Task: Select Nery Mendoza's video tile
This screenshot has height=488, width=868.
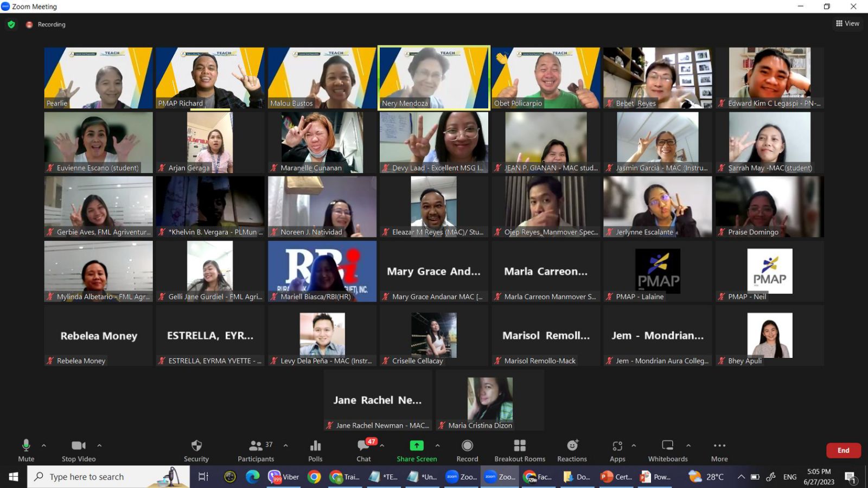Action: point(433,78)
